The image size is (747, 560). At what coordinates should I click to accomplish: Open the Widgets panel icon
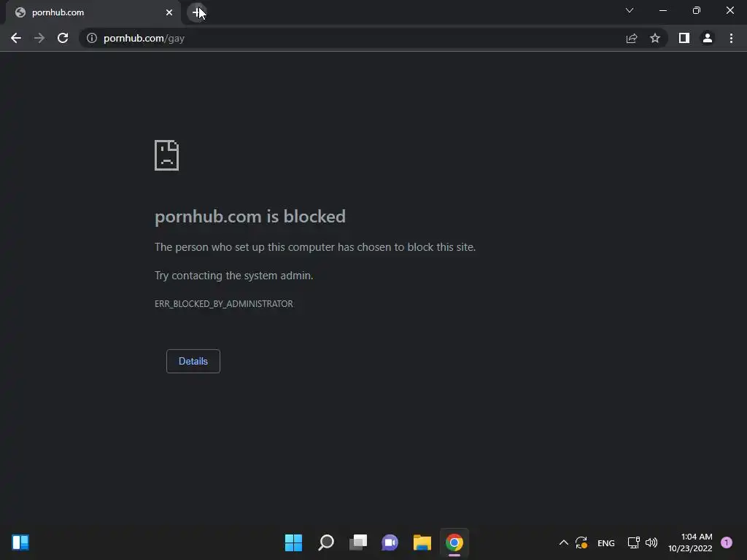click(x=20, y=542)
